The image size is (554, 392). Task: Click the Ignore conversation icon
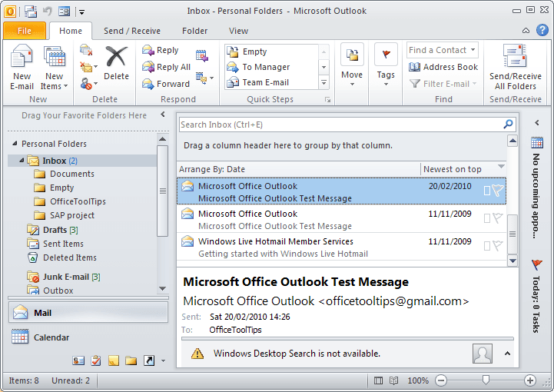click(x=86, y=50)
